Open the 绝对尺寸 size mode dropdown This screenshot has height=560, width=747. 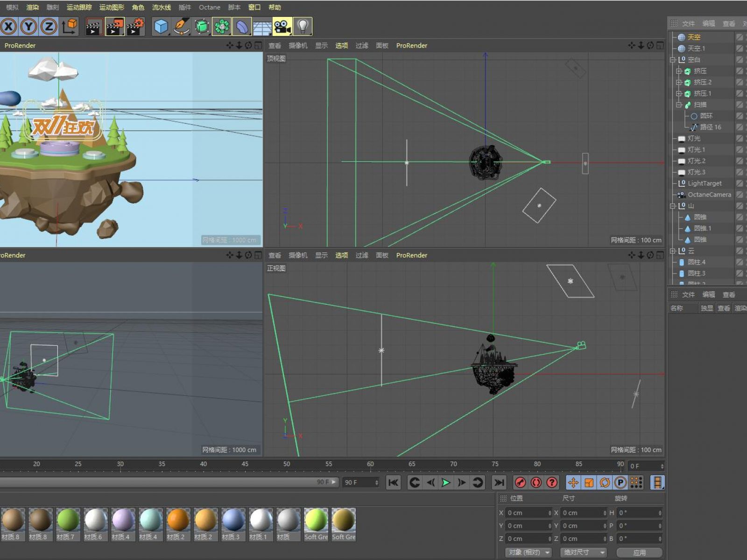(x=584, y=553)
